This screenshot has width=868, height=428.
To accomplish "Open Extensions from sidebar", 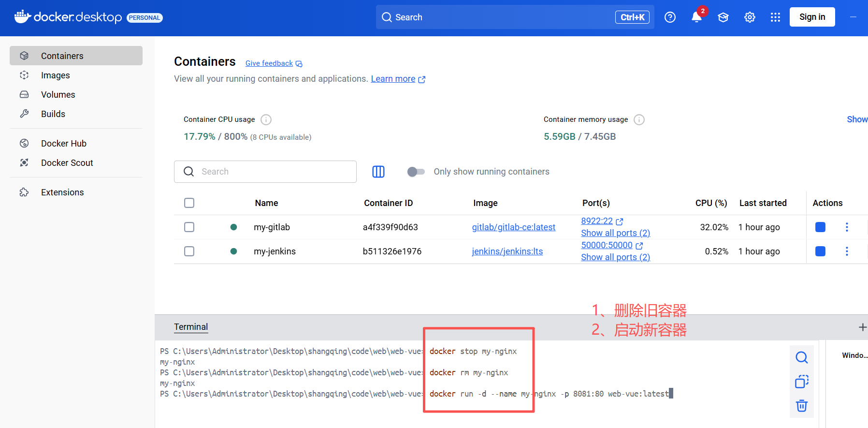I will click(76, 192).
